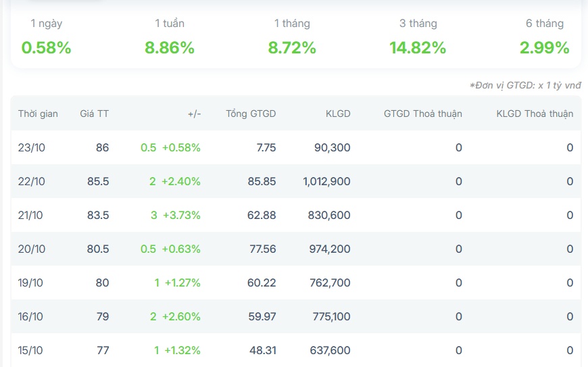
Task: Click the 3 tháng 14.82% performance value
Action: 418,48
